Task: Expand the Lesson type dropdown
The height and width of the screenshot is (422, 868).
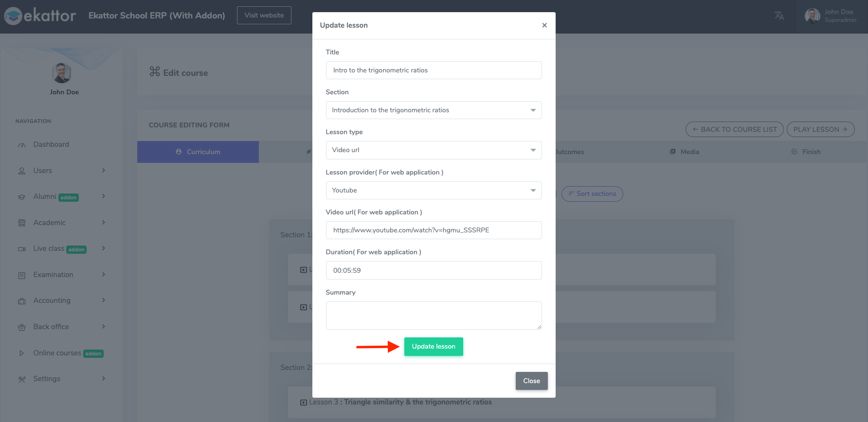Action: 434,150
